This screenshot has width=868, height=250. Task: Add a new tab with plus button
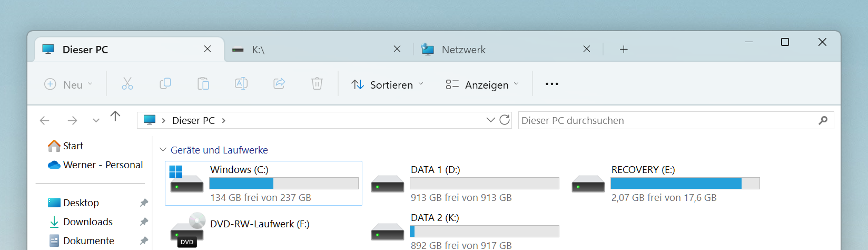[624, 50]
